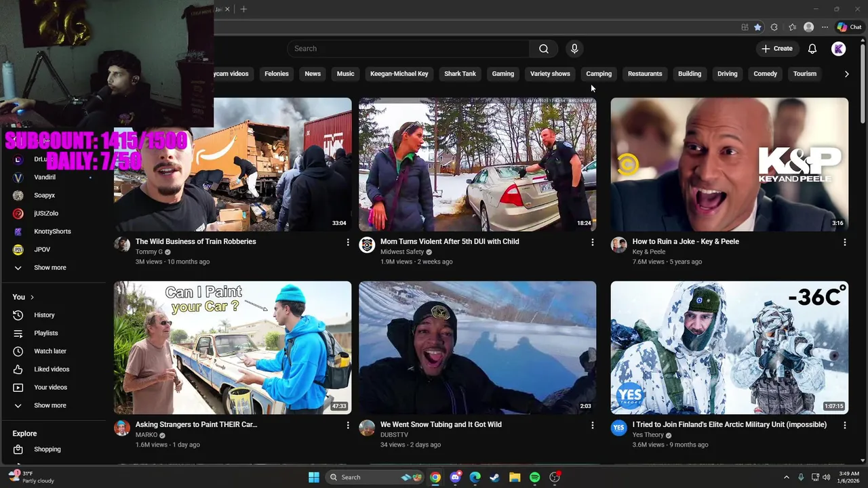The height and width of the screenshot is (488, 868).
Task: Bookmark the page with the star icon
Action: (x=757, y=27)
